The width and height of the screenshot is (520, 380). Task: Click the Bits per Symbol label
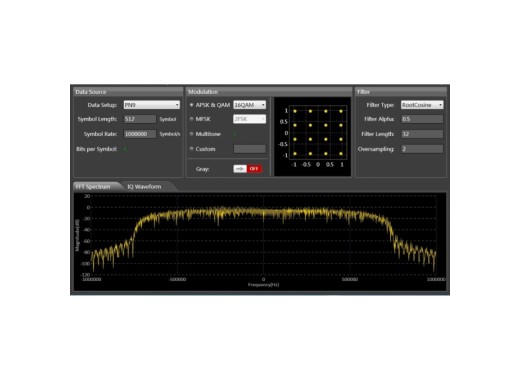coord(97,149)
